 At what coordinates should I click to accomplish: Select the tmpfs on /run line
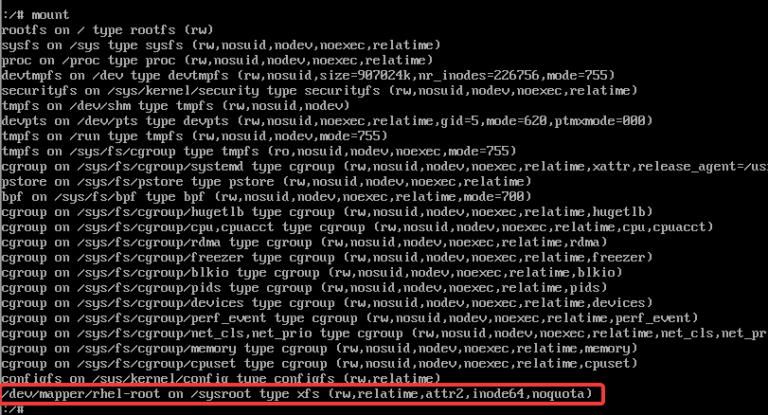coord(194,136)
